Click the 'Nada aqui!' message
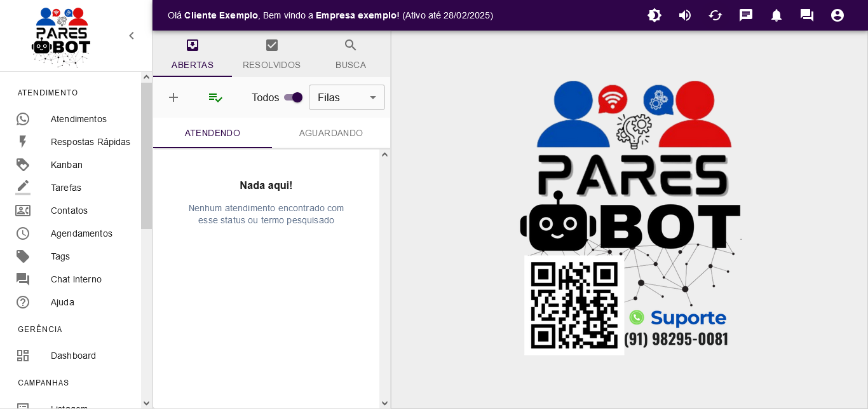 point(266,185)
